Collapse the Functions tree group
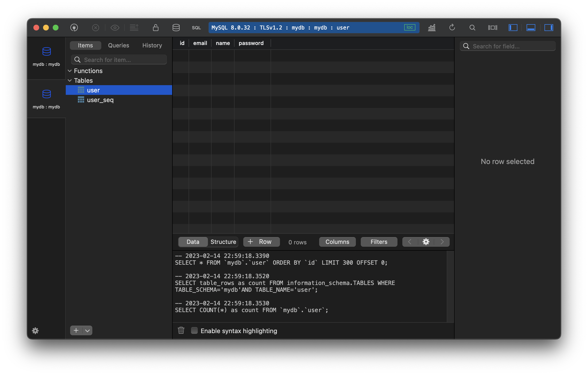The height and width of the screenshot is (375, 588). point(70,71)
